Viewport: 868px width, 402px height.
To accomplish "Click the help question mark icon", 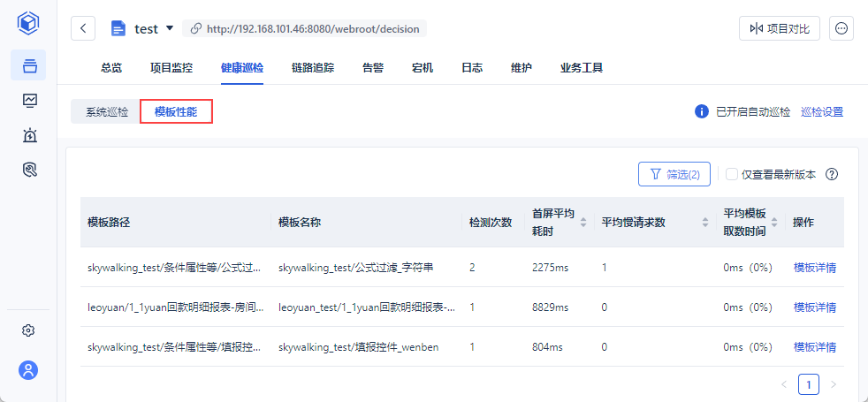I will click(x=832, y=174).
